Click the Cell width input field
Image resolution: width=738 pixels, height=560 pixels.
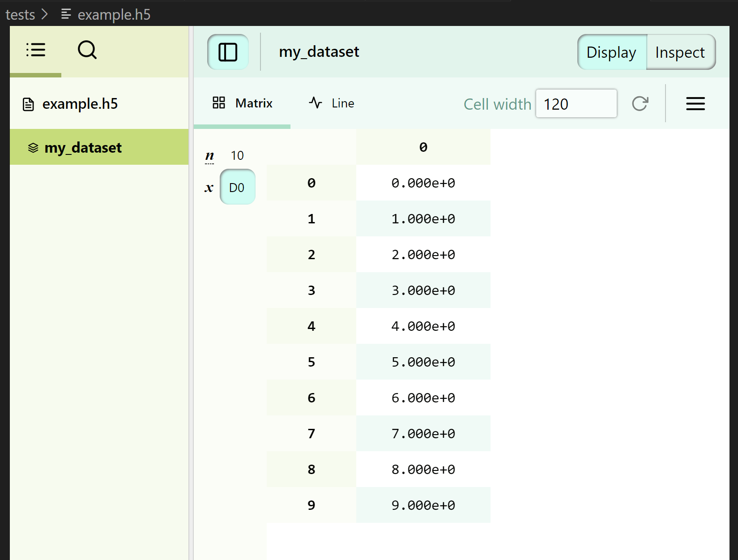[576, 103]
